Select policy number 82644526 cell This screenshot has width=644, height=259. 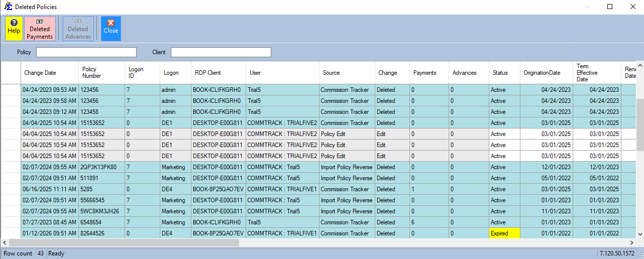pos(102,233)
